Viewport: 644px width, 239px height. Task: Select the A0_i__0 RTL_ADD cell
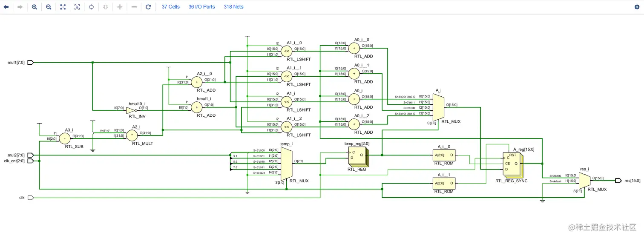(x=354, y=49)
